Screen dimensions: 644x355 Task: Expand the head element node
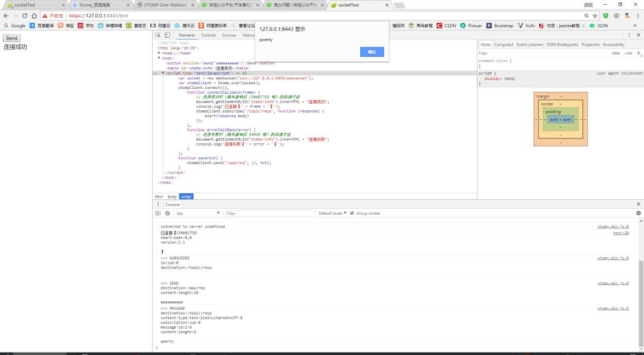pyautogui.click(x=159, y=53)
